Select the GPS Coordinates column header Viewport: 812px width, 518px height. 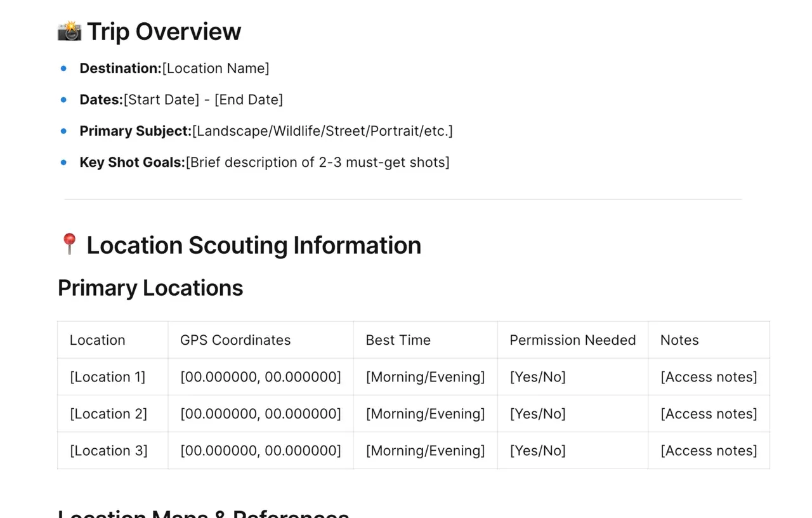(x=261, y=340)
